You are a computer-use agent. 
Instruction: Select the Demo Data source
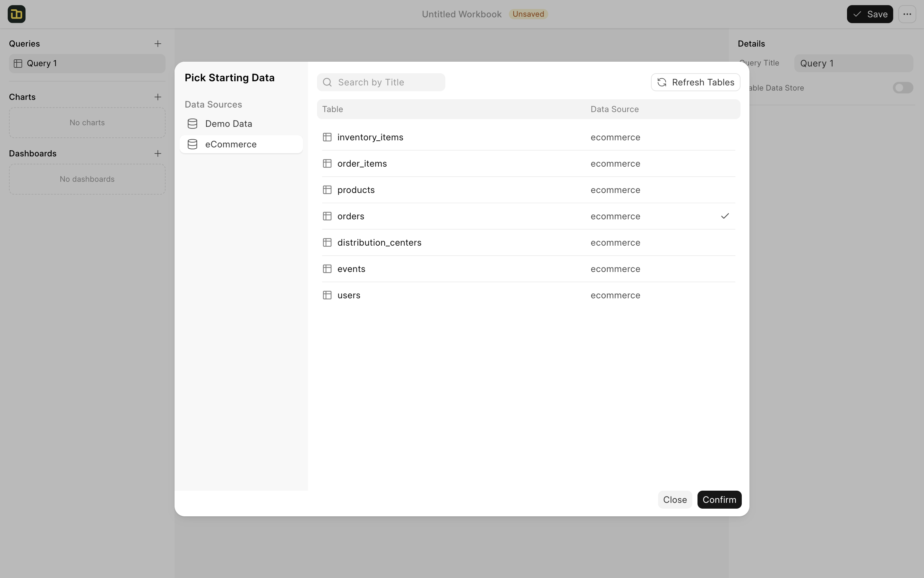(x=241, y=124)
